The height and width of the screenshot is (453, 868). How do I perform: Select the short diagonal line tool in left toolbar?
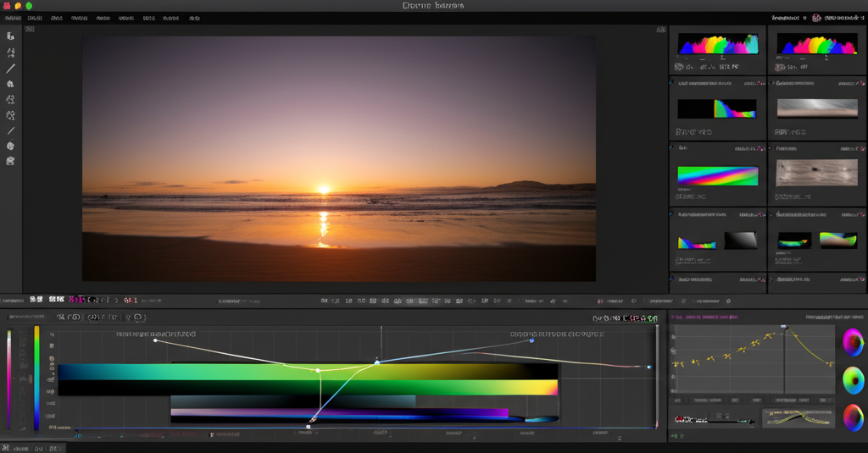click(x=10, y=130)
